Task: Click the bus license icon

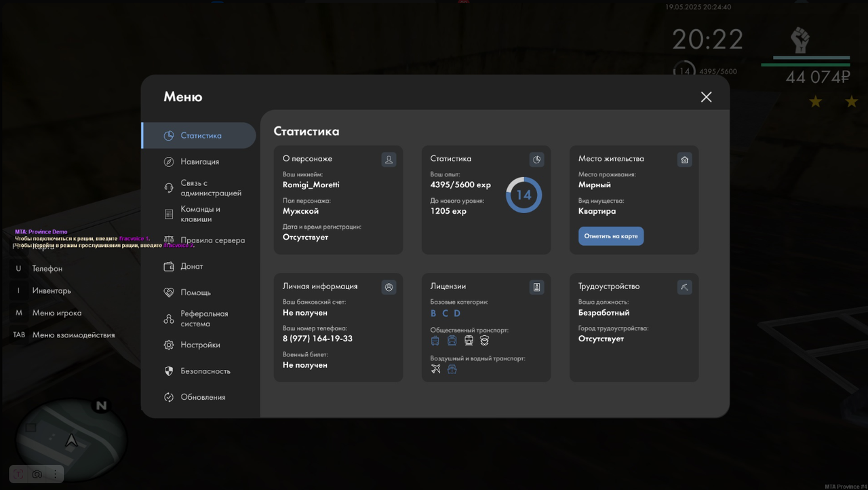Action: coord(452,341)
